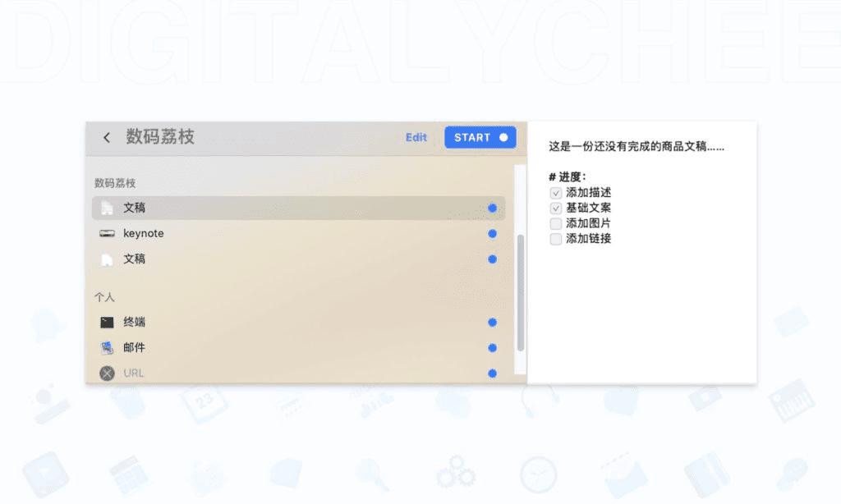
Task: Click the blue dot beside 邮件
Action: click(x=492, y=347)
